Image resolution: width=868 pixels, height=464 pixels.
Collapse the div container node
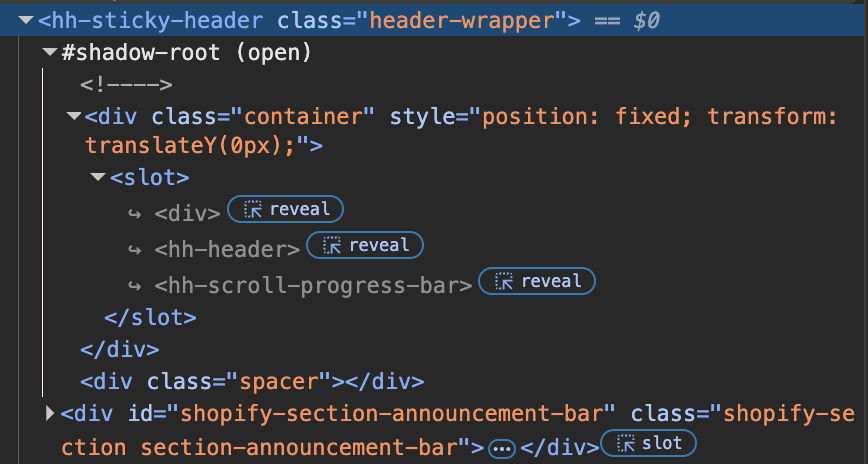point(73,117)
